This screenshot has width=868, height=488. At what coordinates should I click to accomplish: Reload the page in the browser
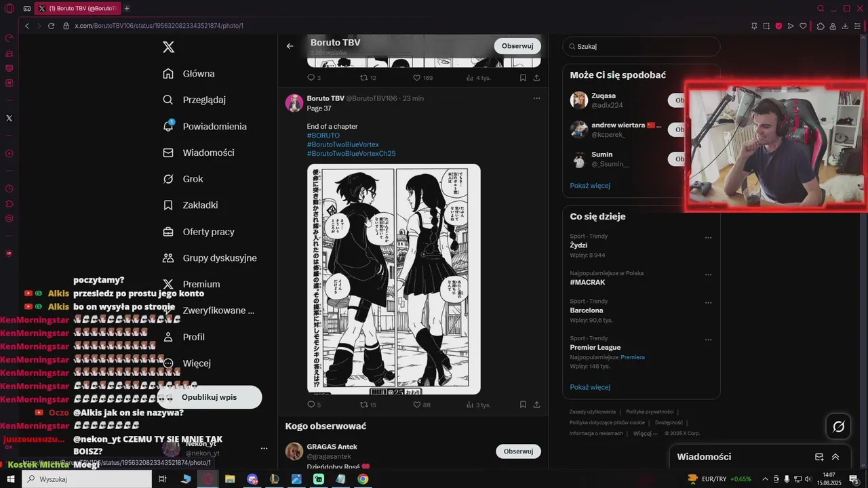51,26
